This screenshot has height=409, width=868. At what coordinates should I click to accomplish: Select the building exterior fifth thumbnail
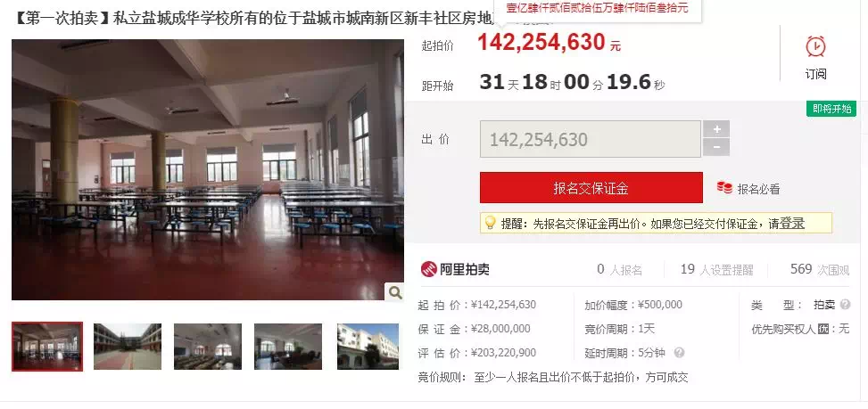[368, 347]
